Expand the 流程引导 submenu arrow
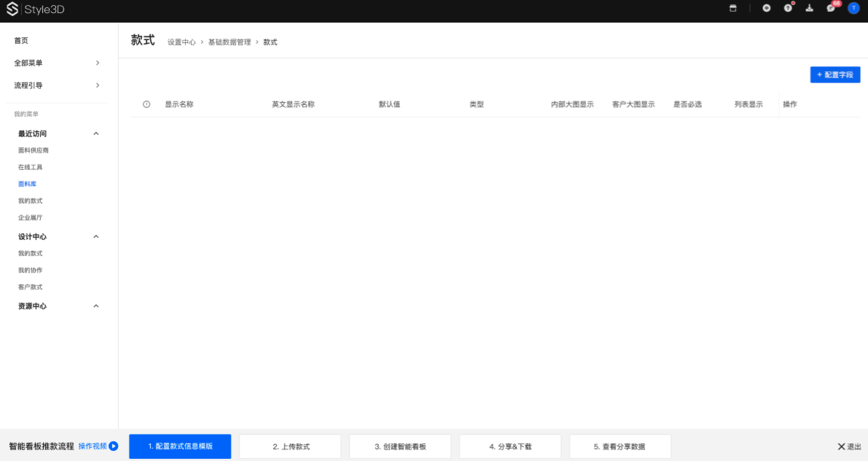 (98, 85)
